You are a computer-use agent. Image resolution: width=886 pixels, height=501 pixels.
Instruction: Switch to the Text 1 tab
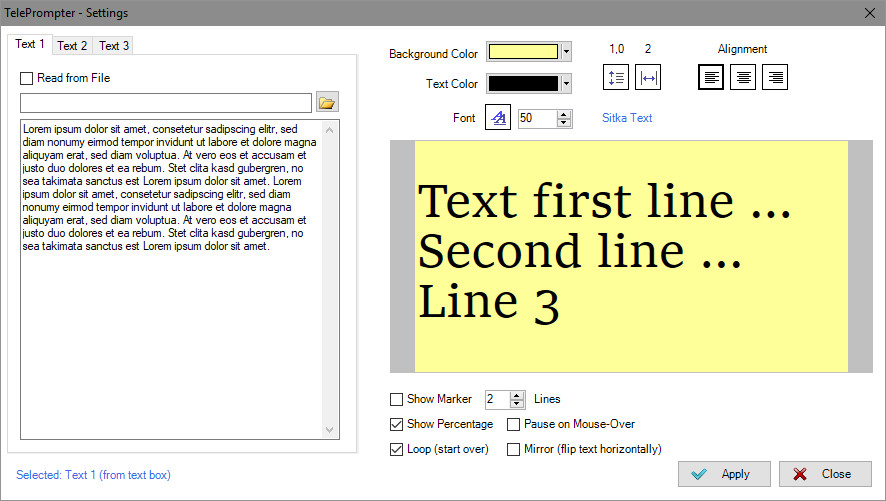29,44
